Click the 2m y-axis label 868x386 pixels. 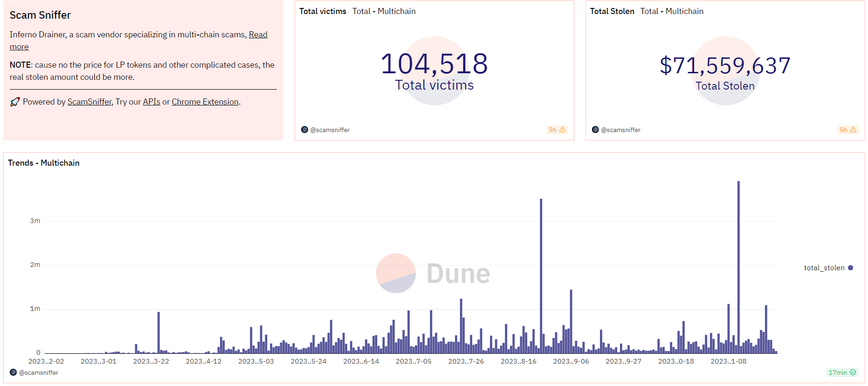coord(35,265)
